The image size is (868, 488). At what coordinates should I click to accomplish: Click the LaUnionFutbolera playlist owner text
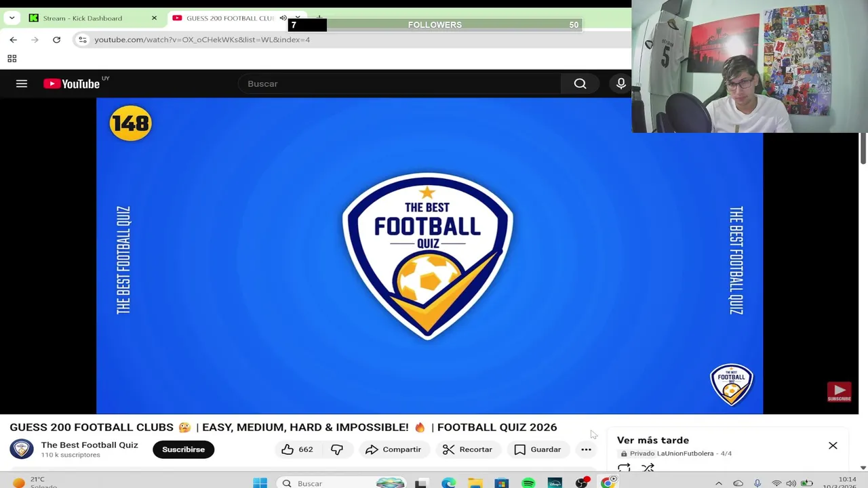tap(685, 453)
